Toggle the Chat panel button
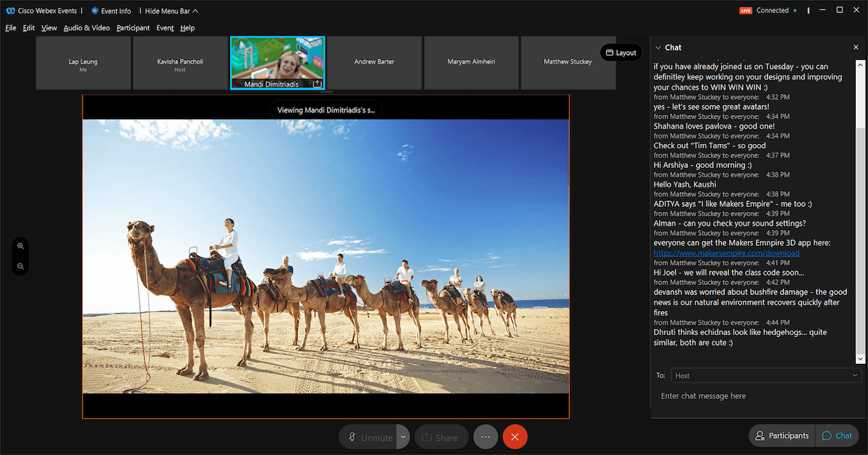This screenshot has width=868, height=455. click(837, 435)
